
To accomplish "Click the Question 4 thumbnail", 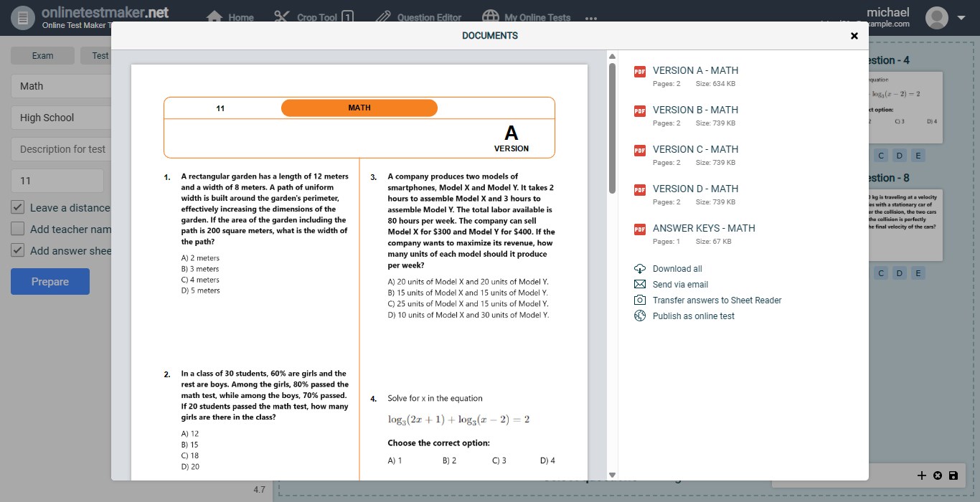I will click(905, 107).
